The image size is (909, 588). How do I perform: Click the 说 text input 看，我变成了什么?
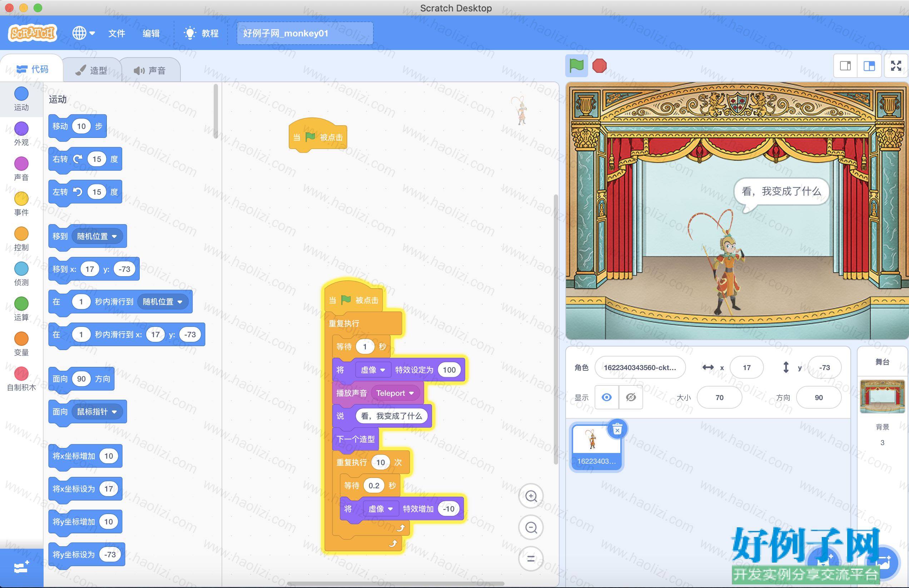point(392,416)
